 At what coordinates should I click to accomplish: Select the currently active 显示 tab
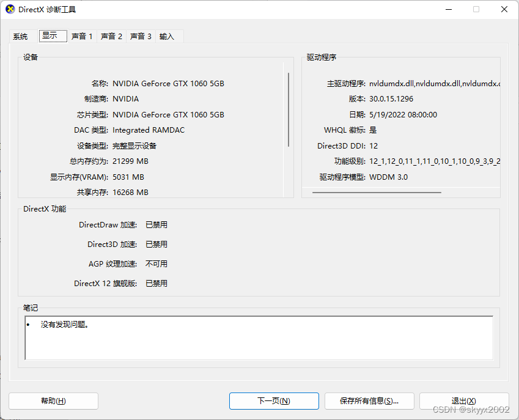coord(53,35)
